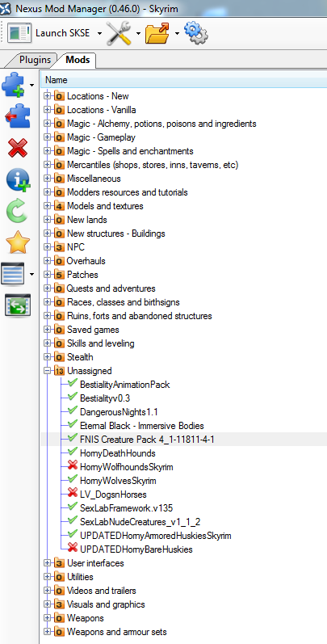Image resolution: width=327 pixels, height=644 pixels.
Task: Expand the Quests and adventures category
Action: (48, 288)
